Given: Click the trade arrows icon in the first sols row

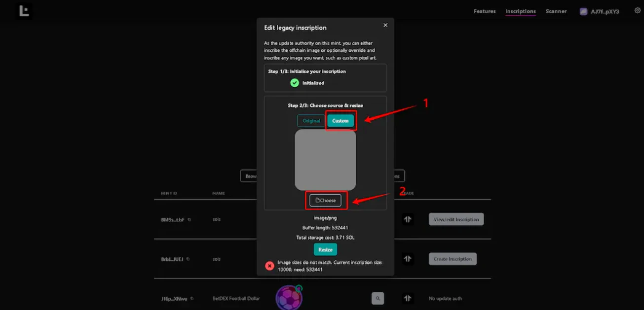Looking at the screenshot, I should coord(408,219).
